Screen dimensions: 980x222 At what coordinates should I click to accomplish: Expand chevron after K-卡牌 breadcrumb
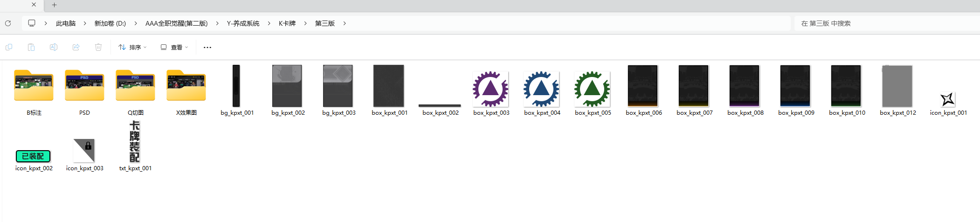pyautogui.click(x=305, y=23)
